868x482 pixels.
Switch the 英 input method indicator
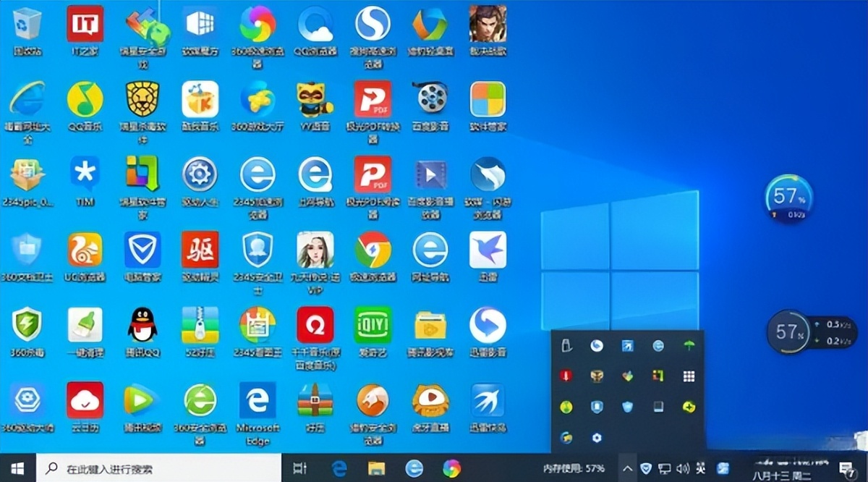point(700,468)
